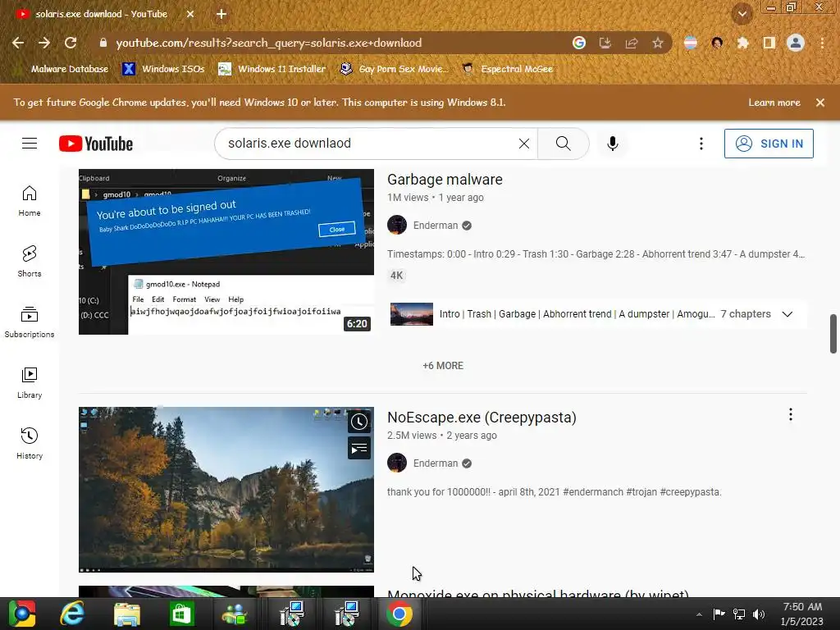
Task: Open File Explorer from taskbar
Action: [x=127, y=614]
